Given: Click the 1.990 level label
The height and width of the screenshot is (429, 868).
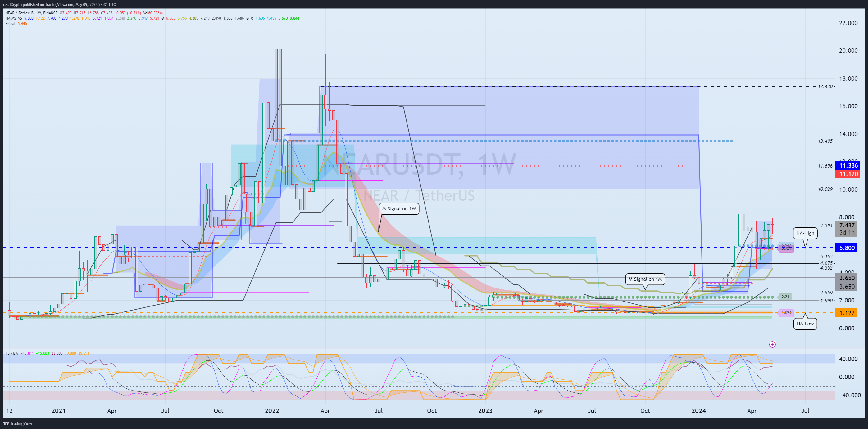Looking at the screenshot, I should [x=826, y=301].
